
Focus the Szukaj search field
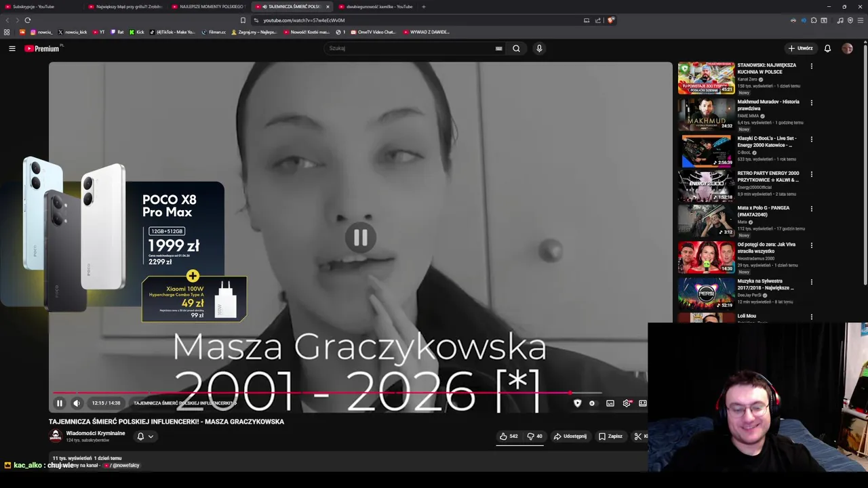click(410, 48)
